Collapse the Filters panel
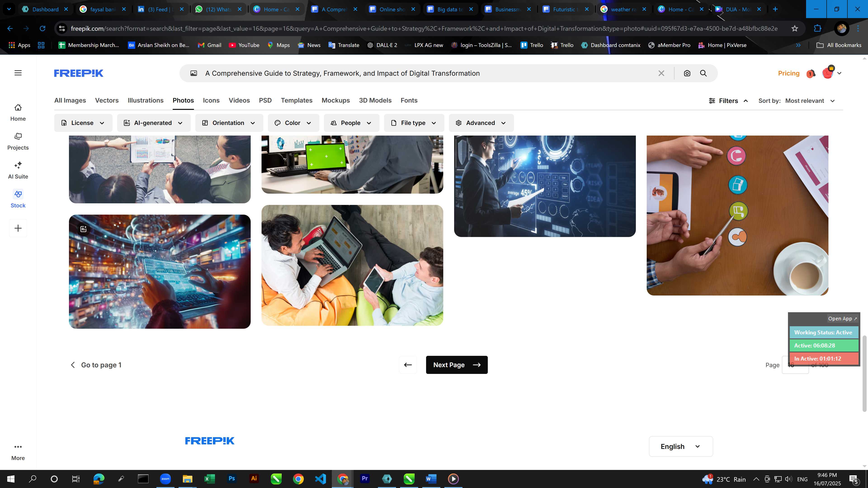Screen dimensions: 868x488 coord(728,101)
